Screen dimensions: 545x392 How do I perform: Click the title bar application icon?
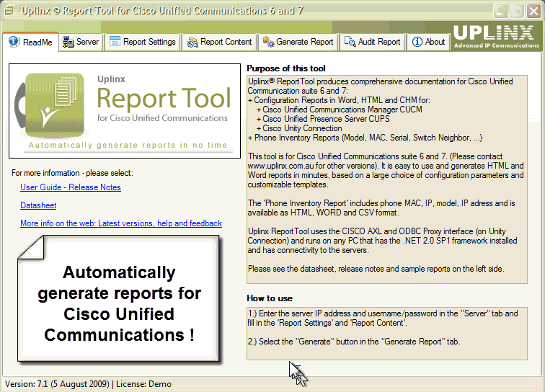9,11
